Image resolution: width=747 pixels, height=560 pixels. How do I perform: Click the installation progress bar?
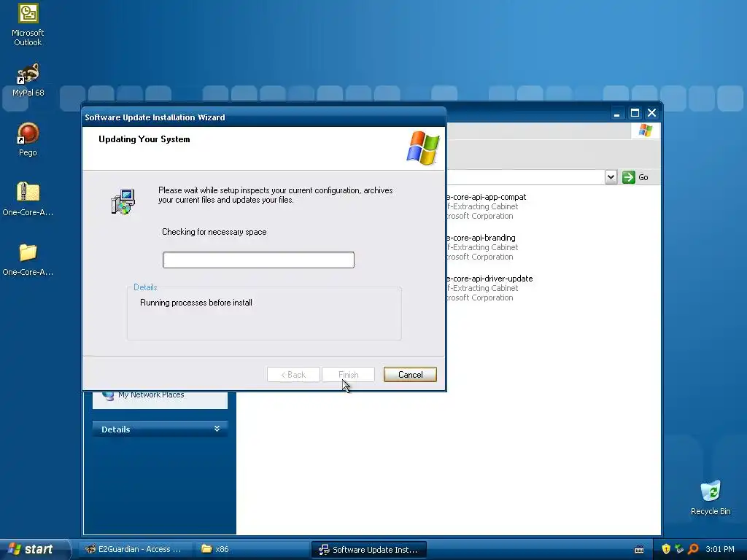(x=258, y=260)
